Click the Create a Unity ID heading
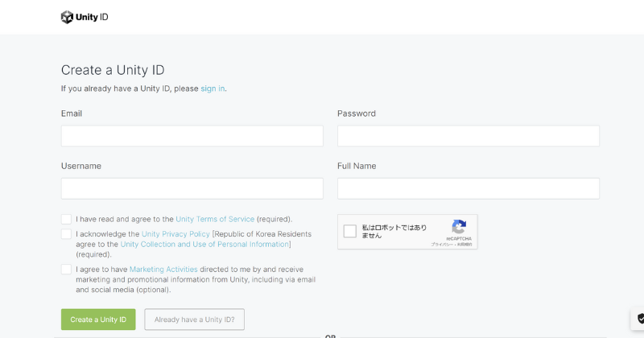Image resolution: width=644 pixels, height=338 pixels. click(113, 70)
